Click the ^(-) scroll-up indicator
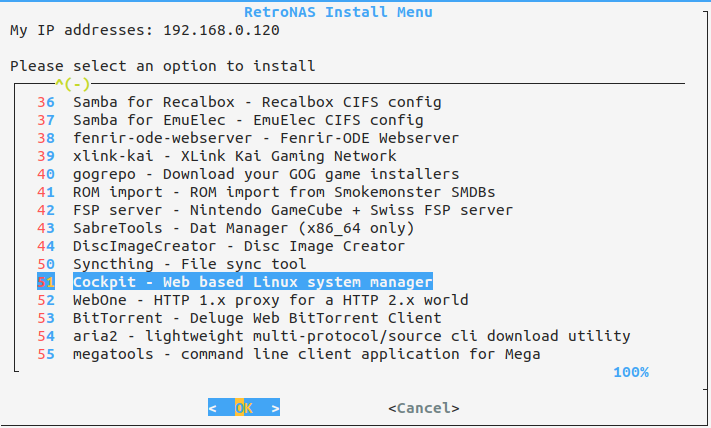 pos(73,84)
